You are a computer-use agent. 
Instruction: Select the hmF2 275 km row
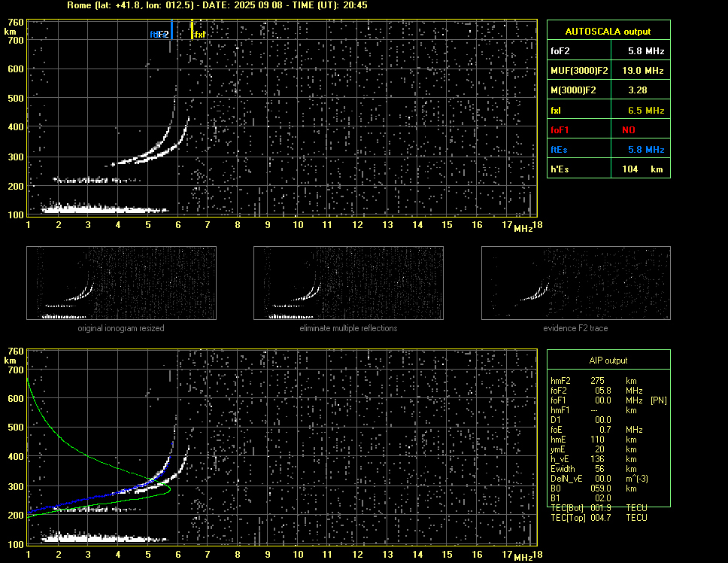click(x=594, y=381)
